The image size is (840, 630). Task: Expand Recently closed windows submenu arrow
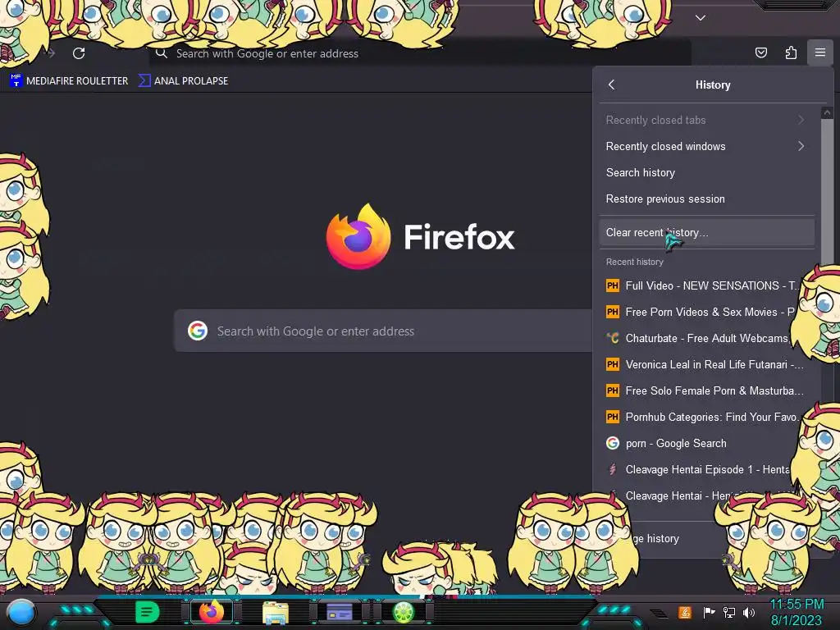(x=801, y=146)
